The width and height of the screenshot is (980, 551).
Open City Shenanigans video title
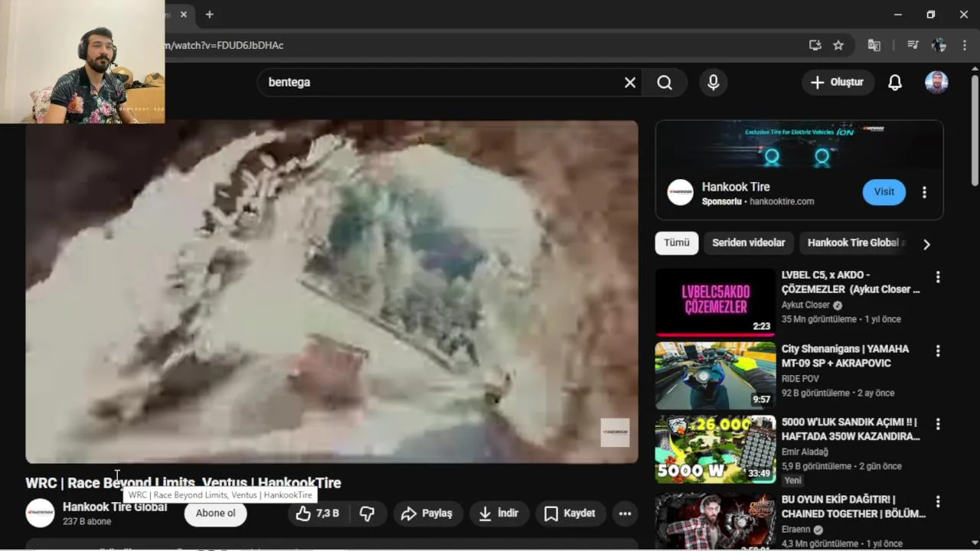point(845,356)
